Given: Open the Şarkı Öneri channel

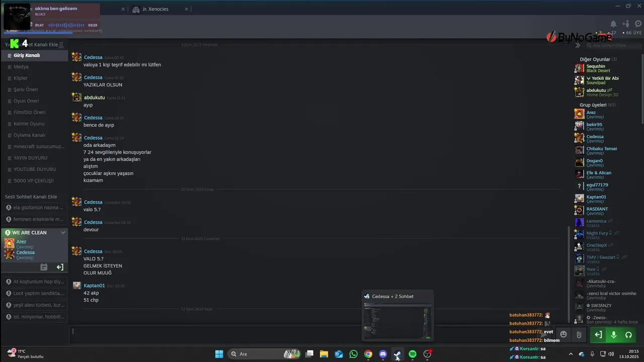Looking at the screenshot, I should (x=34, y=89).
